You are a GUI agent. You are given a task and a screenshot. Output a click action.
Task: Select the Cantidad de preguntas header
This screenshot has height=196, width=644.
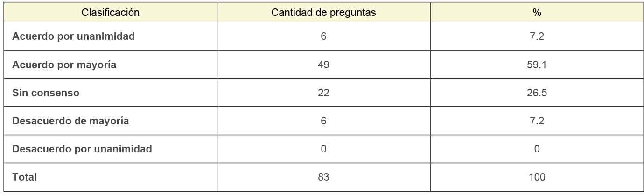323,13
